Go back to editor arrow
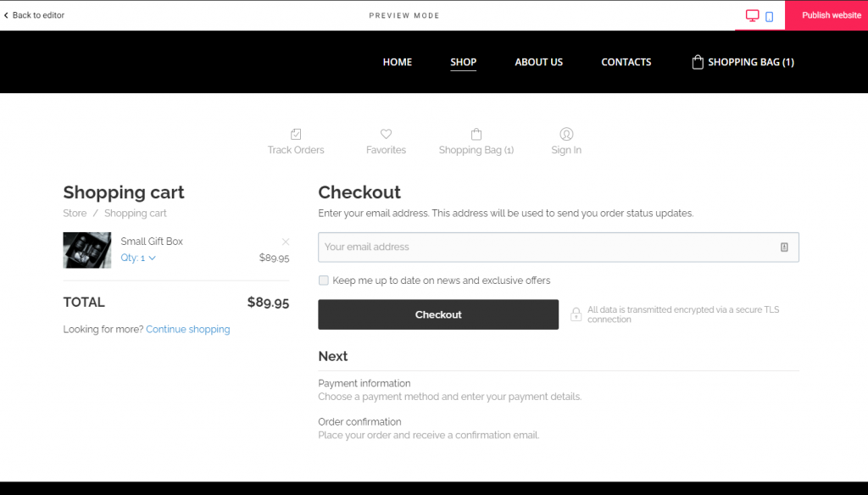 point(6,15)
